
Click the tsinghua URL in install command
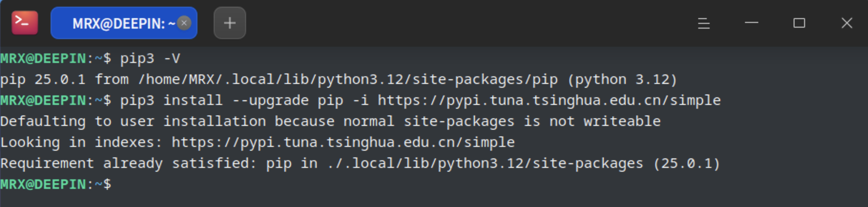coord(549,101)
